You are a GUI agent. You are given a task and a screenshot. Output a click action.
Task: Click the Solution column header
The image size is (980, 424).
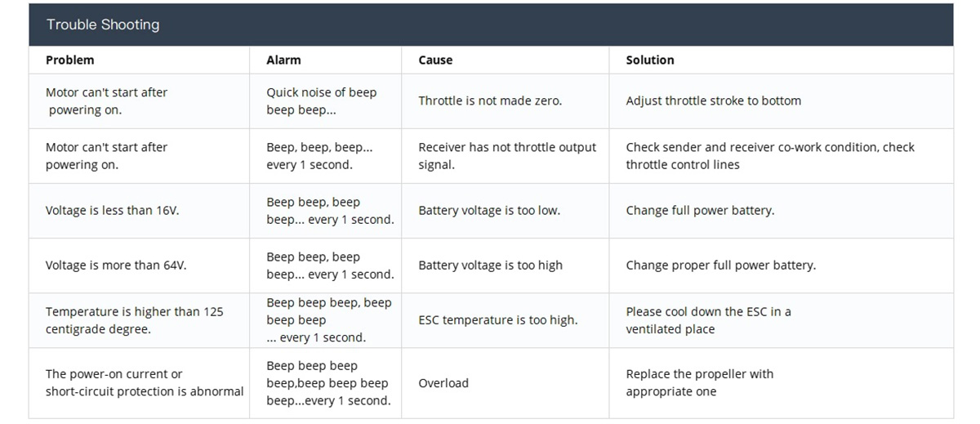click(x=650, y=60)
